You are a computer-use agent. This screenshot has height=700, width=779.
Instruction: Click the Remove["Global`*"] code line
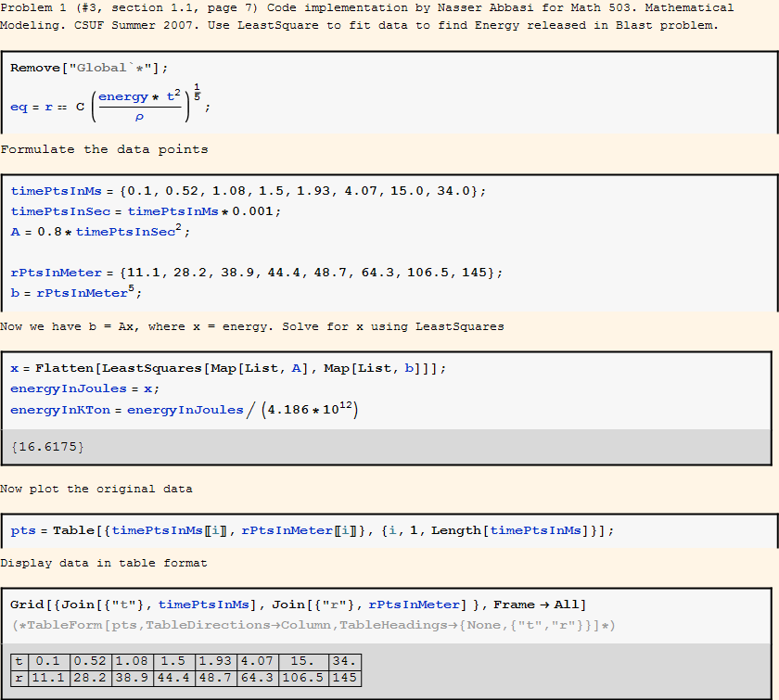(x=89, y=68)
